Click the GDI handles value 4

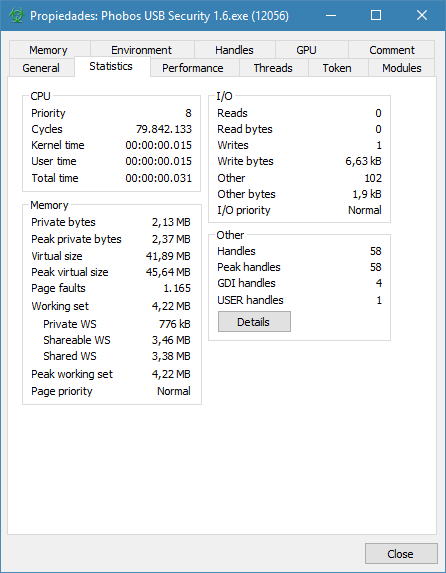379,283
